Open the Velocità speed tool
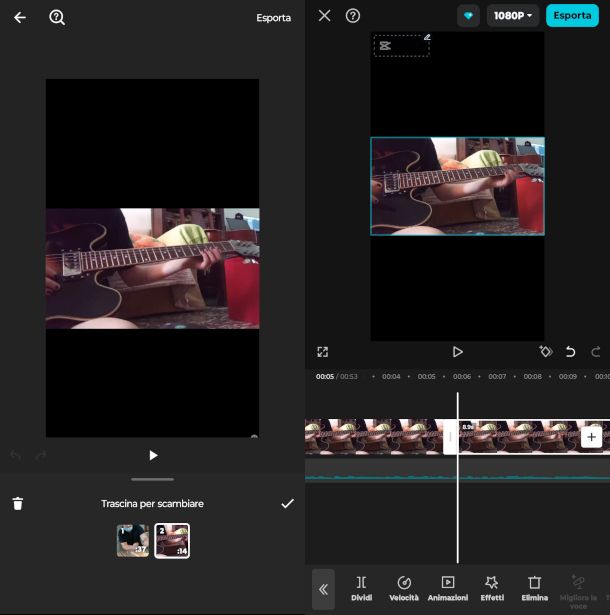 [x=404, y=587]
